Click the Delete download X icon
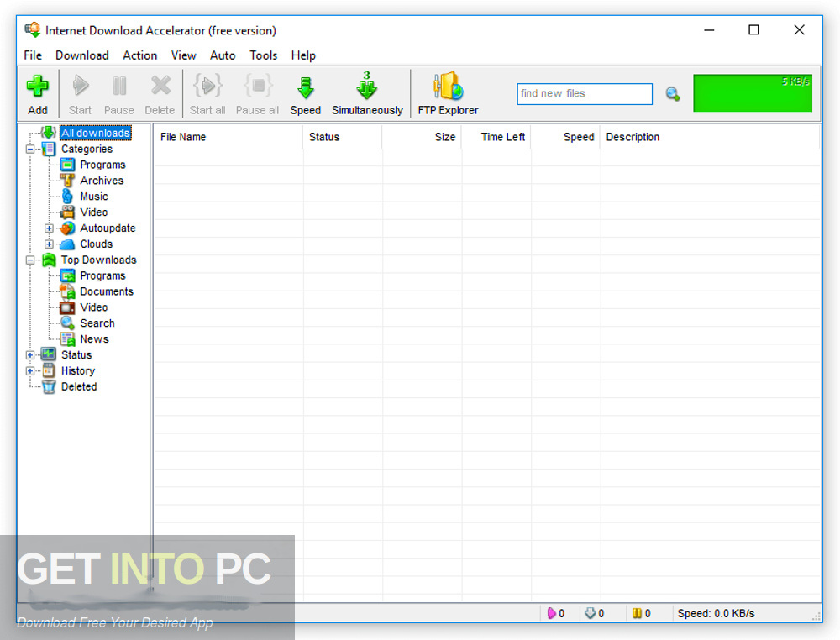840x640 pixels. (160, 86)
